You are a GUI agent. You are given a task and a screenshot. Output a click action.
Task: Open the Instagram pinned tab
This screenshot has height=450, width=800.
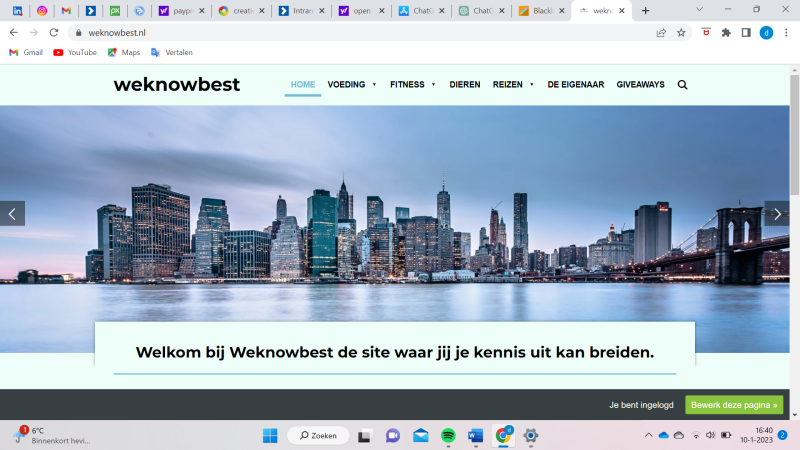point(42,10)
